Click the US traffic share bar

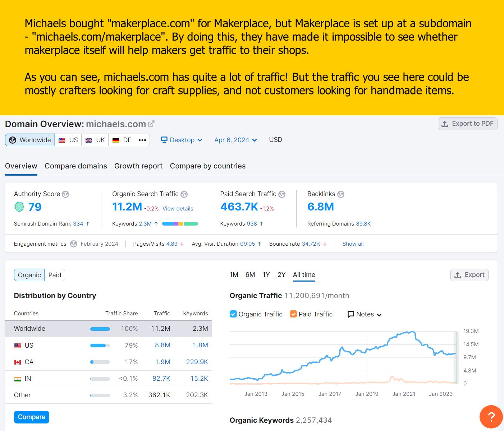tap(100, 345)
